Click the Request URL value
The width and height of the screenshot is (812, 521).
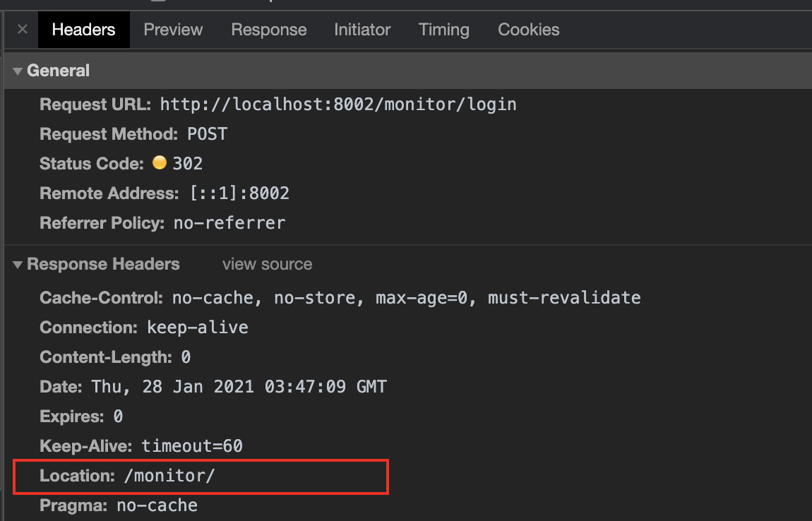338,104
